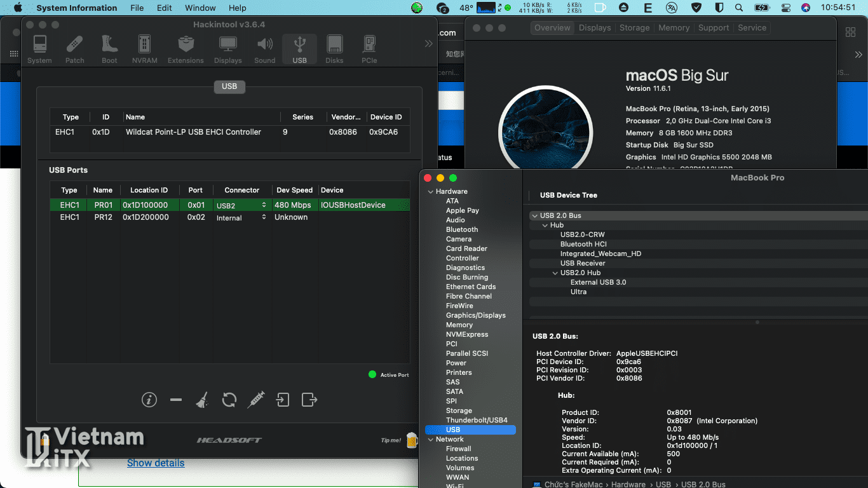Viewport: 868px width, 488px height.
Task: Click the Show details link
Action: 156,463
